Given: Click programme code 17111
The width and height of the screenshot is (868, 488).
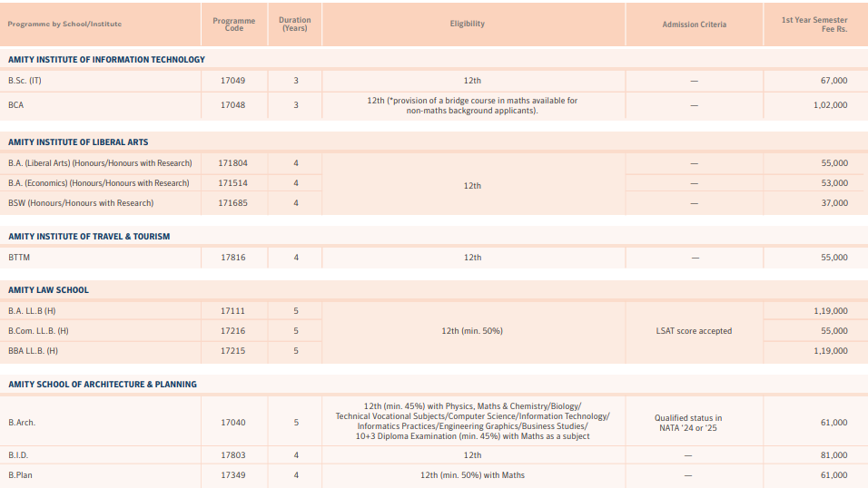Looking at the screenshot, I should (x=233, y=311).
